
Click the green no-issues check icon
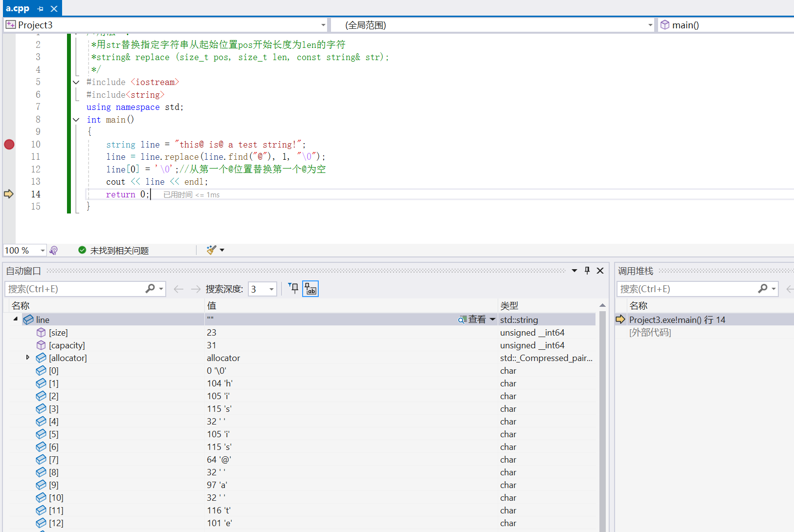tap(82, 250)
